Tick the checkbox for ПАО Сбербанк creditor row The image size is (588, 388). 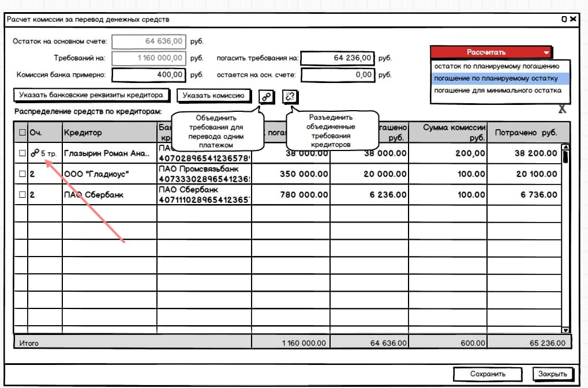pyautogui.click(x=23, y=195)
